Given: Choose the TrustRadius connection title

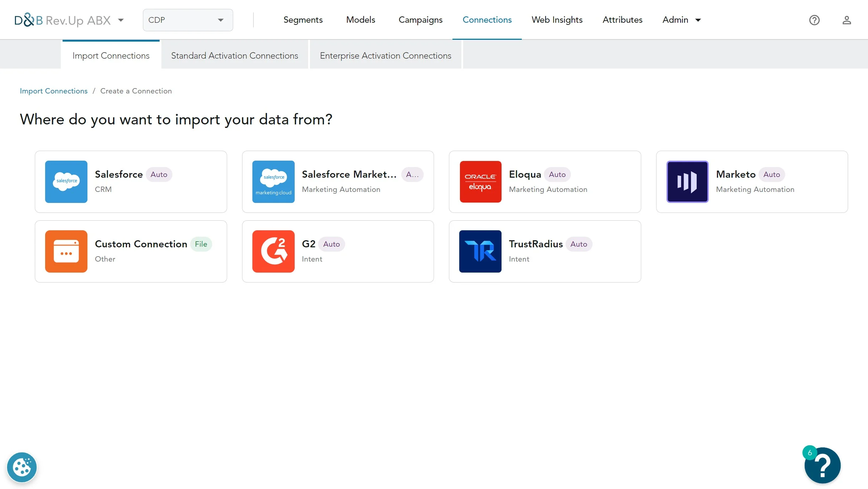Looking at the screenshot, I should [x=536, y=244].
